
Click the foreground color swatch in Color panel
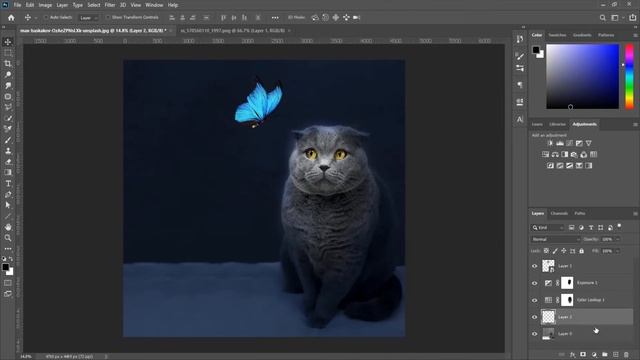(536, 50)
